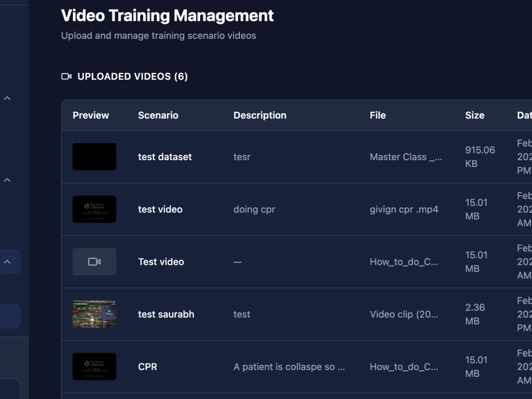Open preview thumbnail in the CPR row
This screenshot has width=532, height=399.
pyautogui.click(x=94, y=367)
